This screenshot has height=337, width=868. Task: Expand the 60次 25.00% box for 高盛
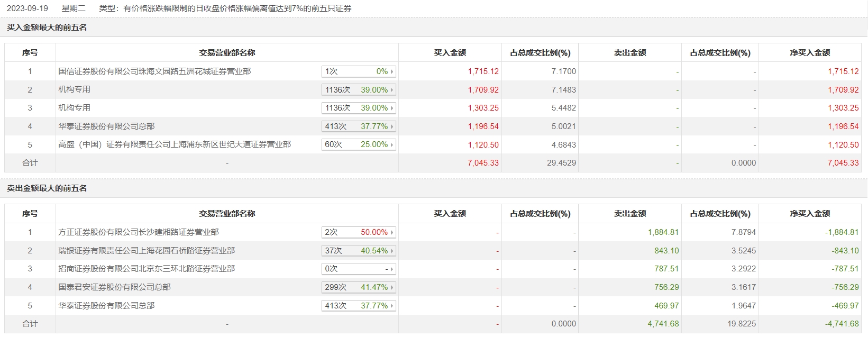(359, 144)
